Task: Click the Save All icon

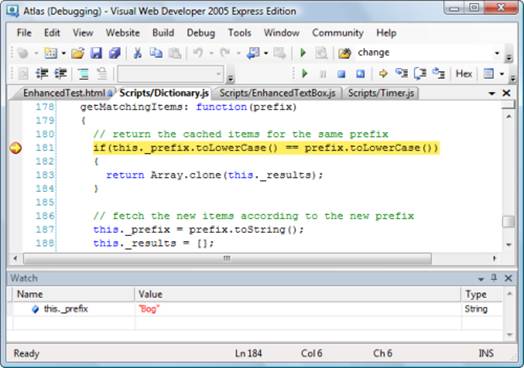Action: (x=115, y=53)
